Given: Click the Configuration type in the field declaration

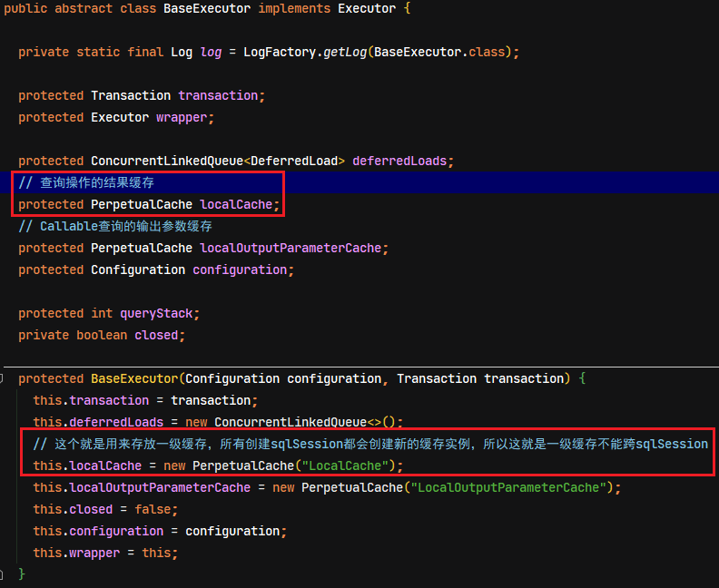Looking at the screenshot, I should [x=138, y=269].
